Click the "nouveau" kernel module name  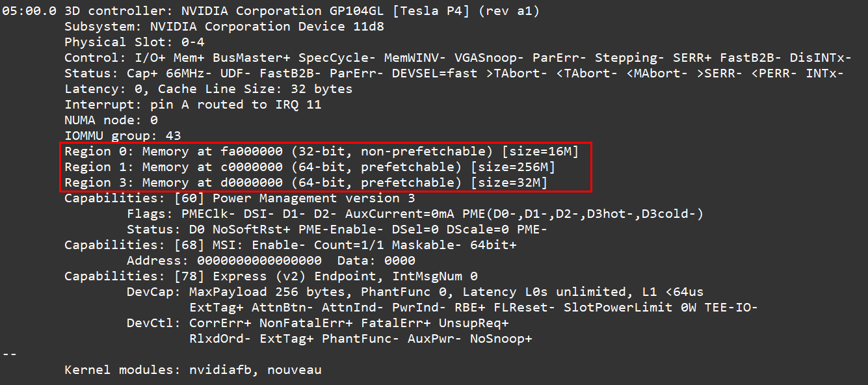[294, 370]
